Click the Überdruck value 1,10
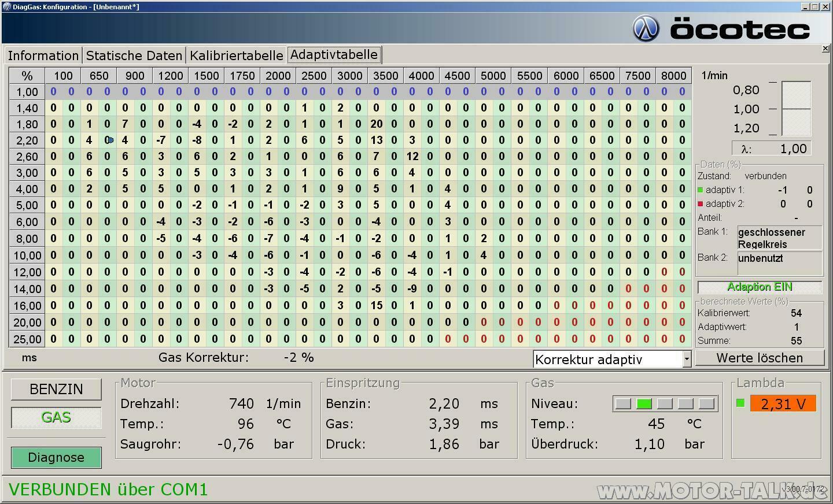833x504 pixels. (650, 444)
